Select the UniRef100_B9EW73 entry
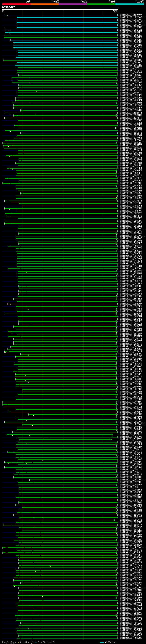 (131, 113)
